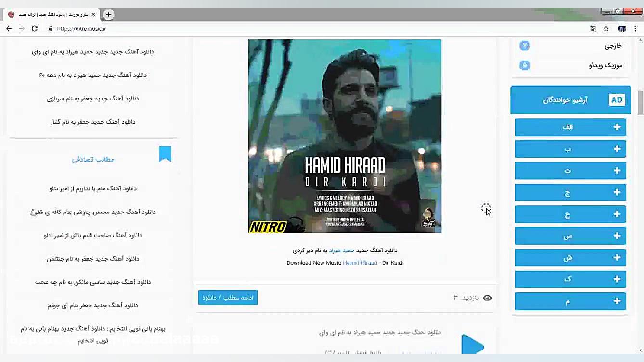Open a new browser tab
This screenshot has width=644, height=362.
coord(109,14)
